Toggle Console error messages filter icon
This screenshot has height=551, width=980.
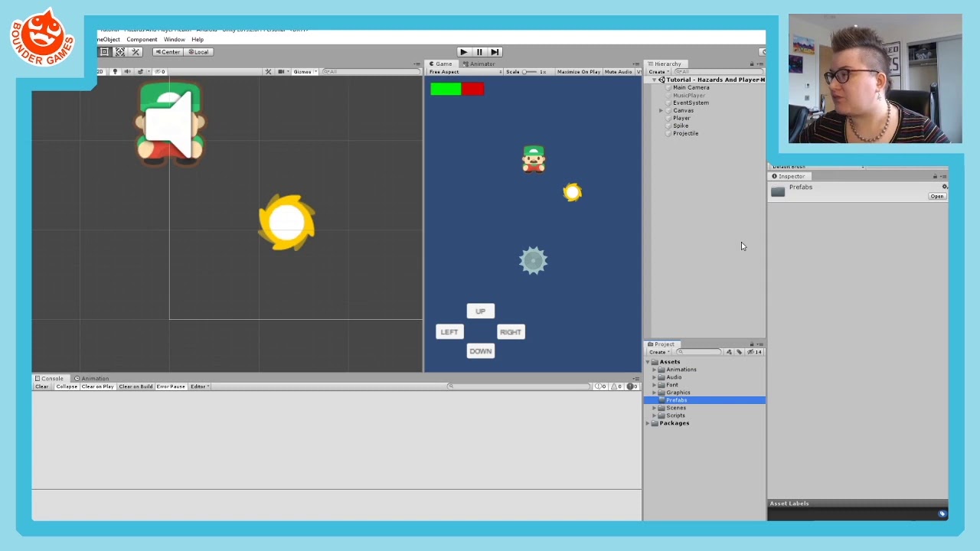tap(632, 386)
